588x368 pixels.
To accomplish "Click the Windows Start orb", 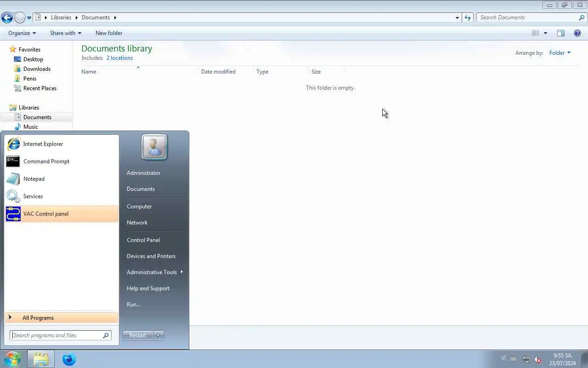I will point(12,359).
